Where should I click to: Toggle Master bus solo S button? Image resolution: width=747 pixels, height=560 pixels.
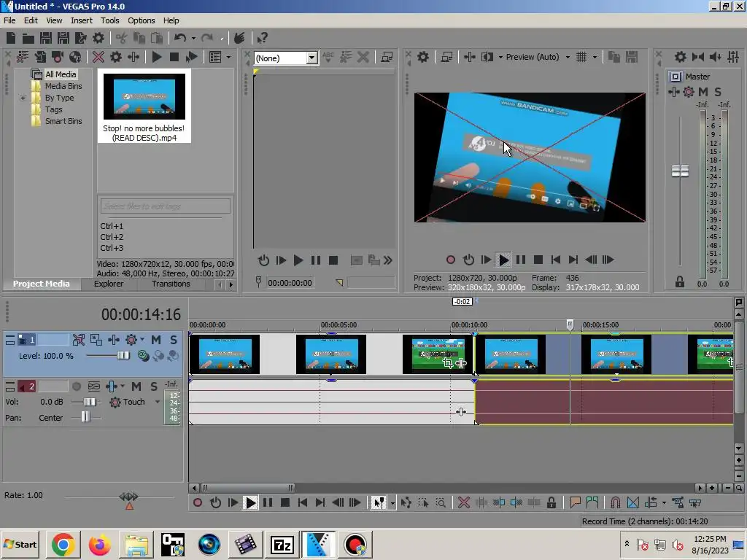coord(718,92)
